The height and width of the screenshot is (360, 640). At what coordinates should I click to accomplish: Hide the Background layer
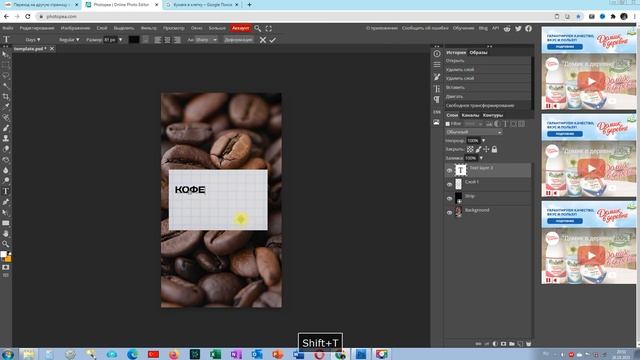[x=449, y=212]
